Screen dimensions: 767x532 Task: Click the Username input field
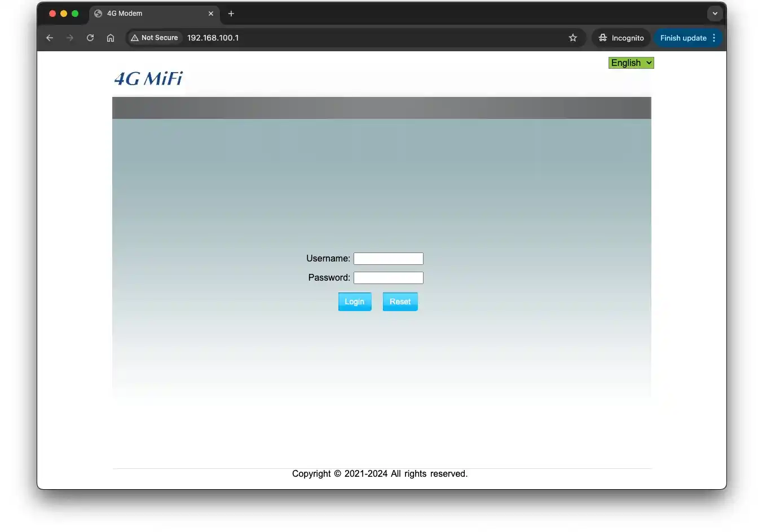388,259
